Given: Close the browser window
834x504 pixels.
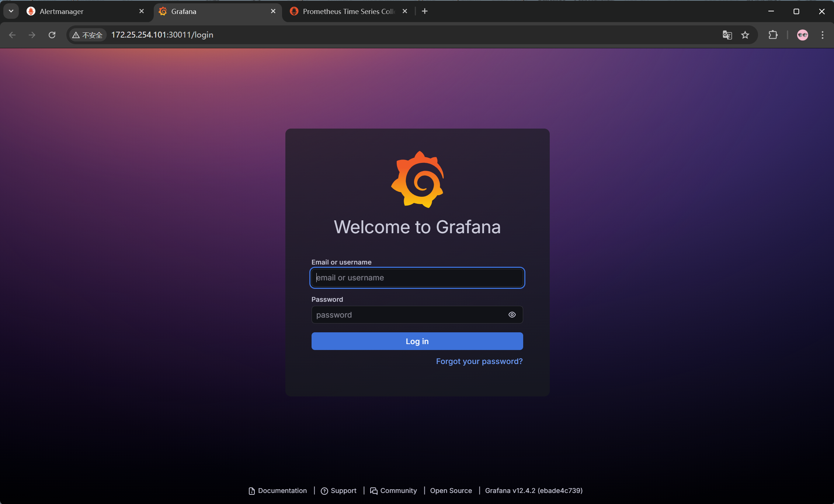Looking at the screenshot, I should (x=822, y=11).
